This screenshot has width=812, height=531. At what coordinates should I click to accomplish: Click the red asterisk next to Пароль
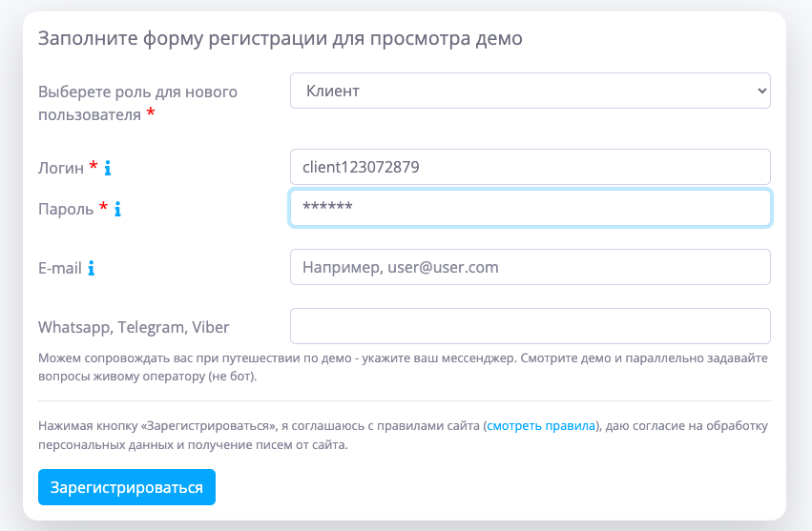[103, 207]
